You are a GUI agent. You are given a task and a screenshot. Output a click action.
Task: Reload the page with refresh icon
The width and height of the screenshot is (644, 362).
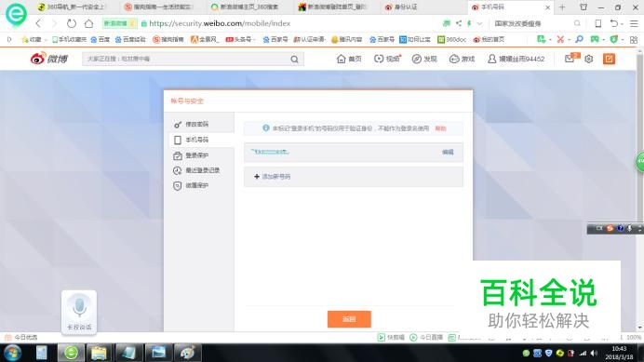point(72,23)
